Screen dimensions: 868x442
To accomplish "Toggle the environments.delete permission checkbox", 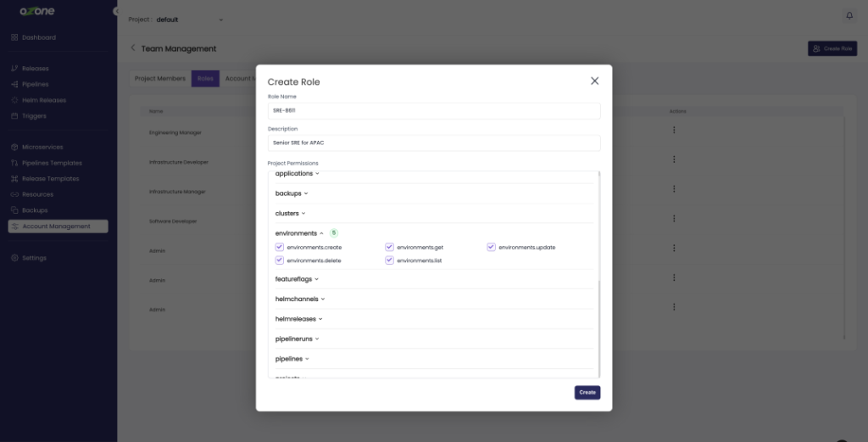I will (280, 260).
